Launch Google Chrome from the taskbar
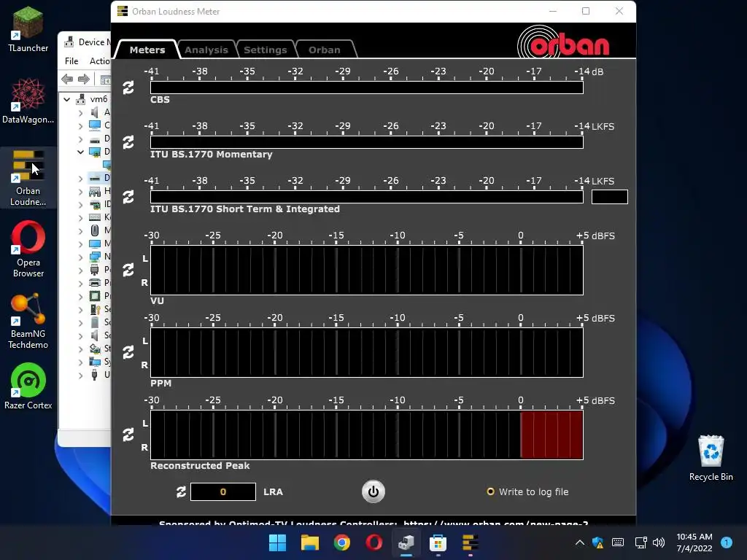This screenshot has height=560, width=747. [341, 542]
